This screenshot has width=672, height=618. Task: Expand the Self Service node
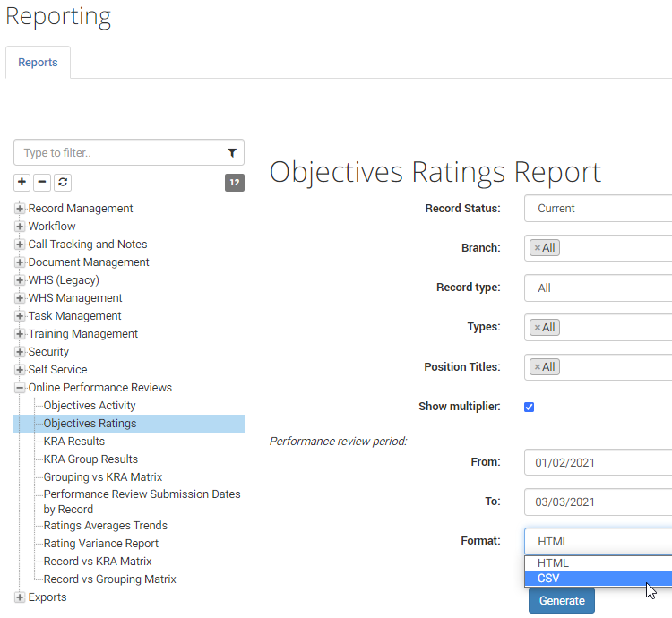20,370
